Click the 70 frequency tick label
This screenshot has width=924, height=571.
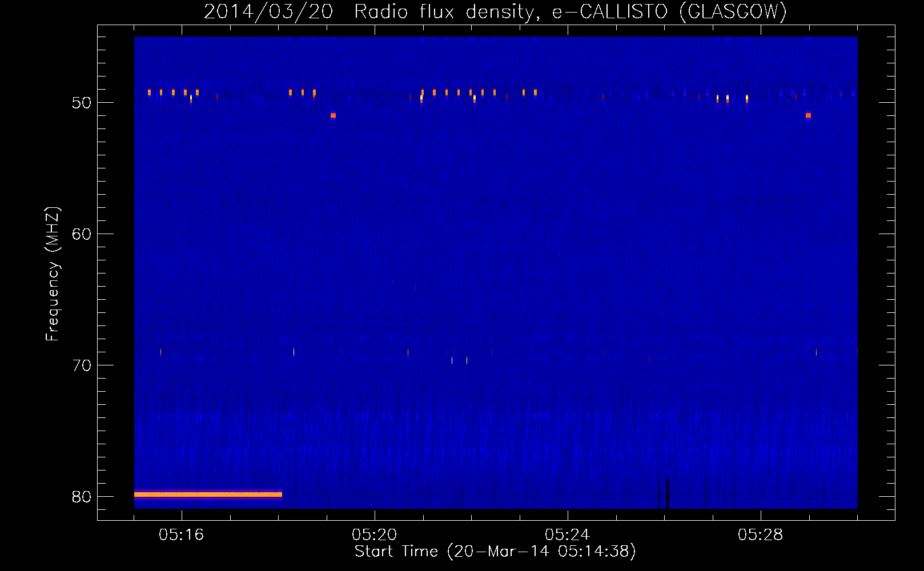coord(82,365)
